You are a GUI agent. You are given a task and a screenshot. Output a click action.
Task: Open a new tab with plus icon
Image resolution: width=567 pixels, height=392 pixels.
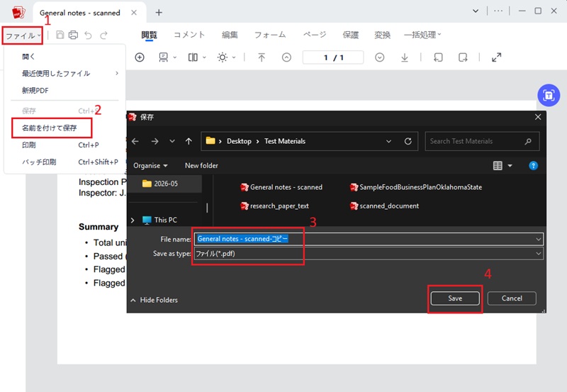point(159,13)
